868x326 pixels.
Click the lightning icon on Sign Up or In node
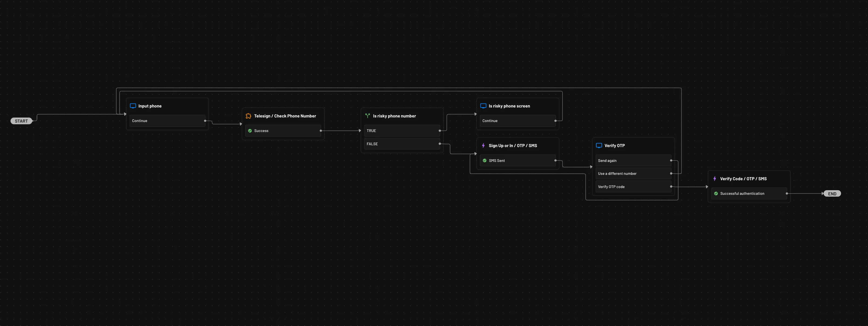[x=483, y=145]
